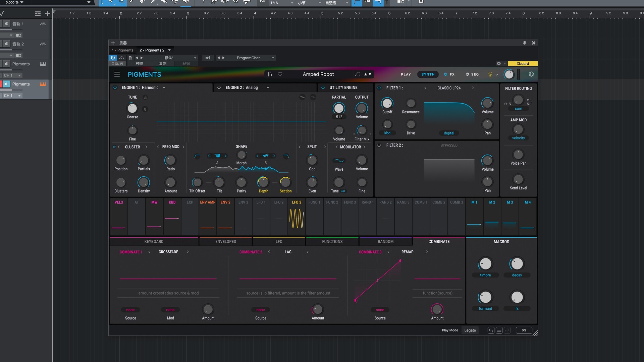644x362 pixels.
Task: Click the redo arrow in bottom bar
Action: [x=507, y=330]
